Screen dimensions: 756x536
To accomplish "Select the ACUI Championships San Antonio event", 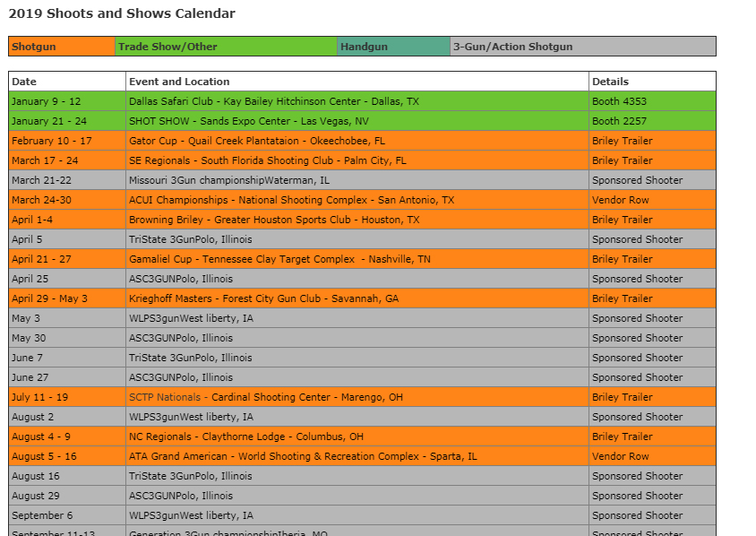I will (x=357, y=200).
